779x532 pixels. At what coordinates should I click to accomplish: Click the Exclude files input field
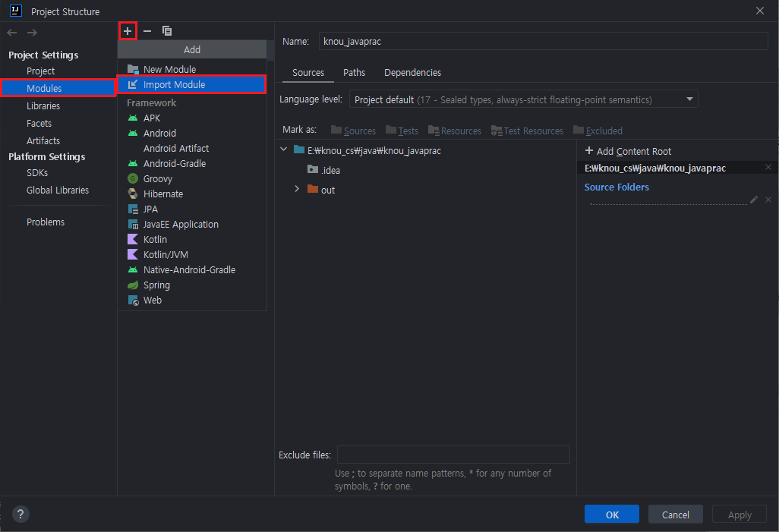453,455
